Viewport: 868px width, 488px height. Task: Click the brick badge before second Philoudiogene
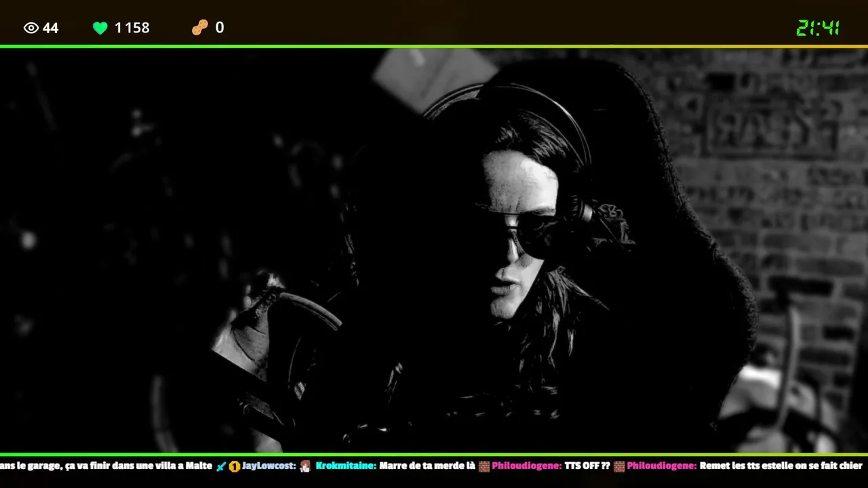pos(619,466)
